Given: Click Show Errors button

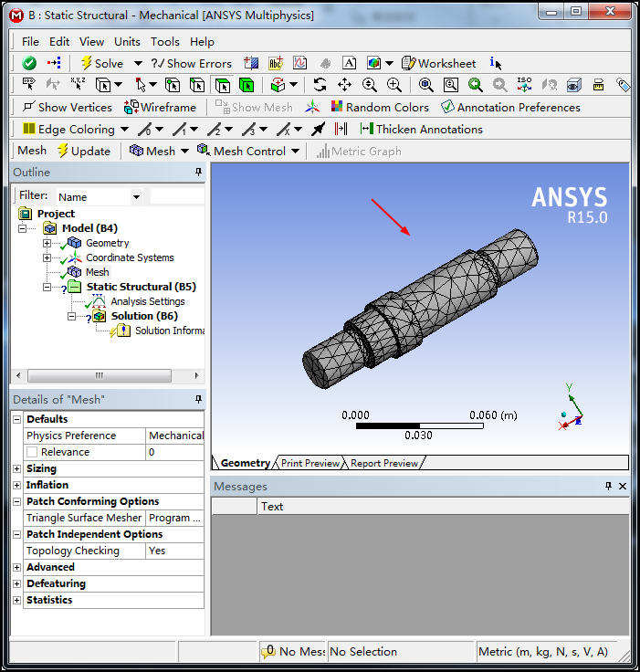Looking at the screenshot, I should click(192, 63).
